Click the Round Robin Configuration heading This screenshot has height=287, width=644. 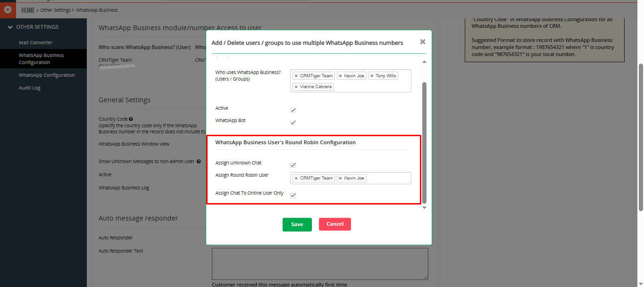click(x=285, y=142)
